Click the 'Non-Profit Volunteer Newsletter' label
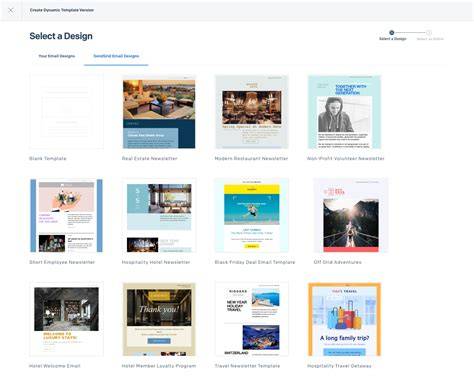Image resolution: width=474 pixels, height=382 pixels. click(x=346, y=158)
